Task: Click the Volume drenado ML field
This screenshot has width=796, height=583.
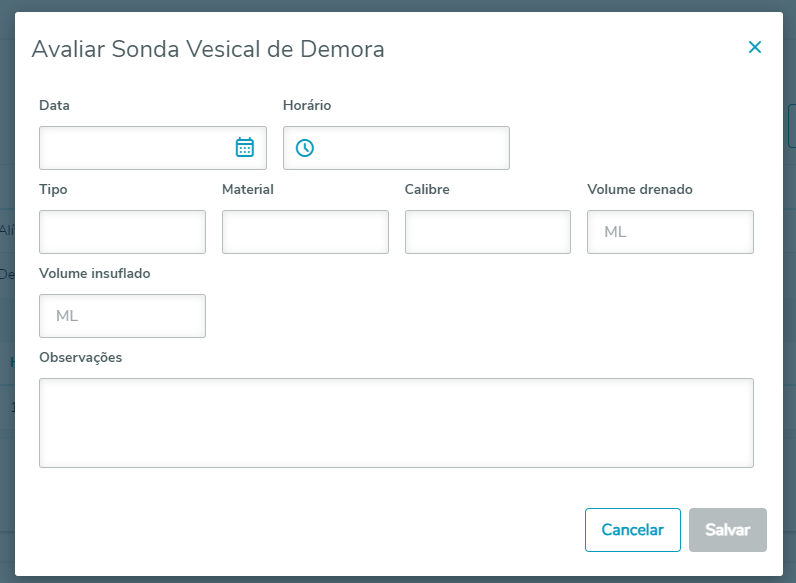Action: point(670,232)
